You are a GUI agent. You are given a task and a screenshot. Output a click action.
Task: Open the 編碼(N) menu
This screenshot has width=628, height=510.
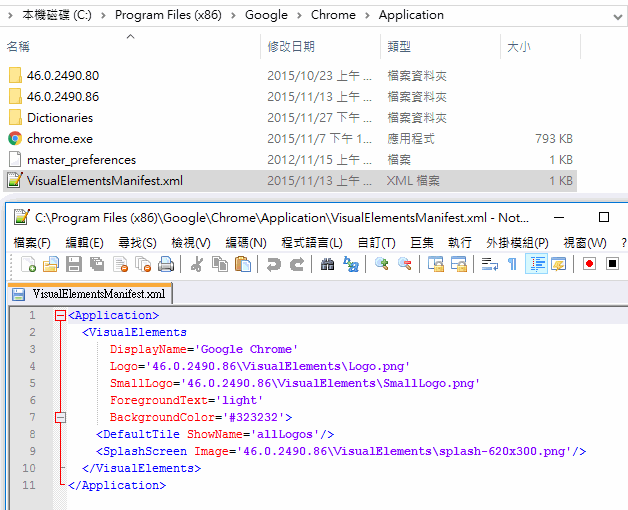coord(246,242)
